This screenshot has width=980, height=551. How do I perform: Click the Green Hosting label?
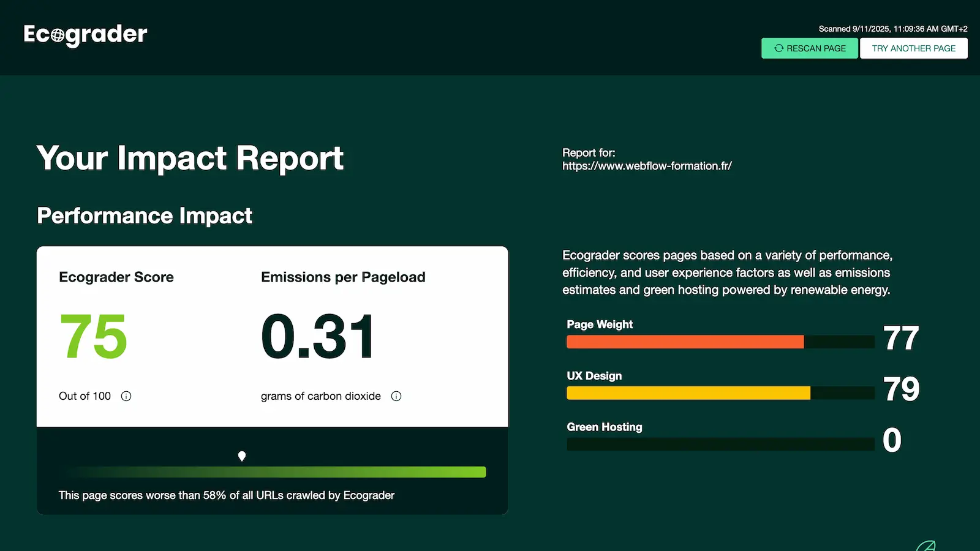605,427
